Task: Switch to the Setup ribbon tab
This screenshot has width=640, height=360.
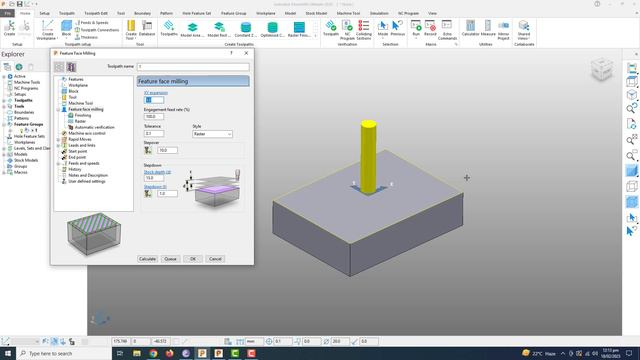Action: pos(44,13)
